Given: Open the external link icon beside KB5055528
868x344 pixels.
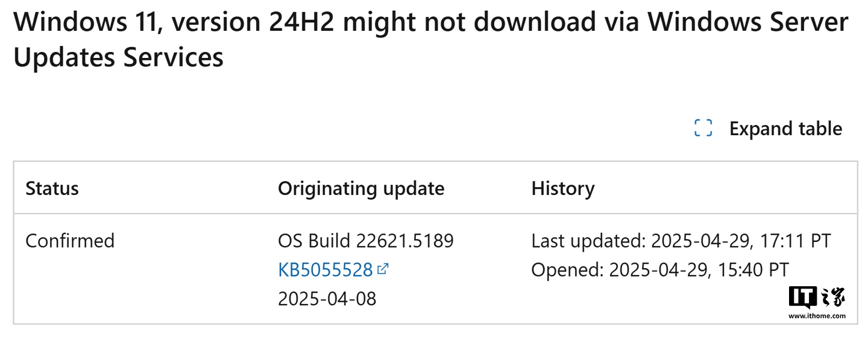Looking at the screenshot, I should [x=383, y=269].
